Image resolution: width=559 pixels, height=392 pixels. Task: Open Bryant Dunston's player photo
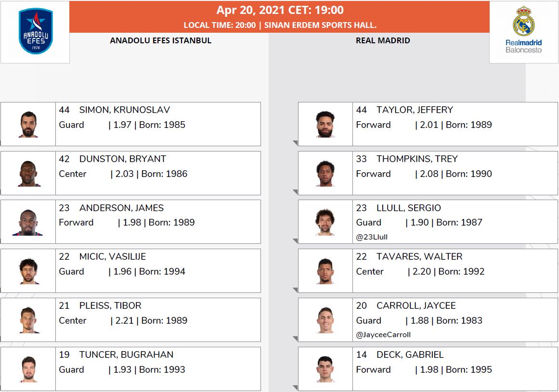pyautogui.click(x=28, y=173)
